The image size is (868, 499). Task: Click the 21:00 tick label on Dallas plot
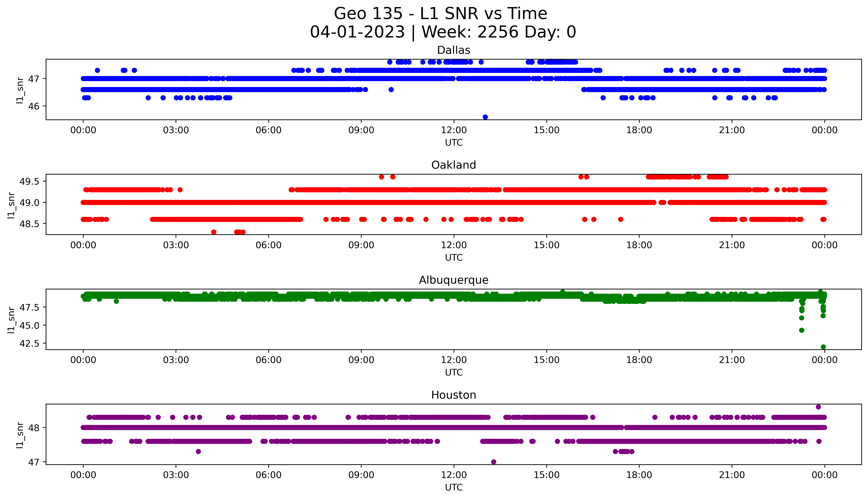(x=732, y=130)
